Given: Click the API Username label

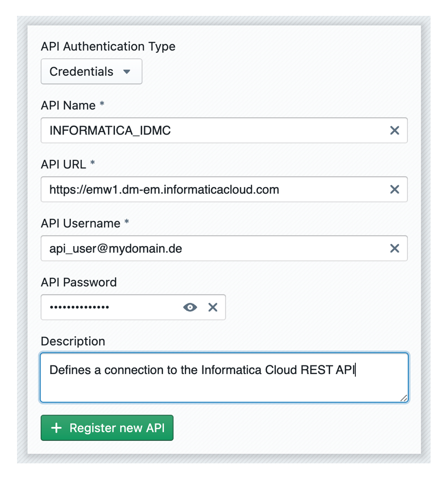Looking at the screenshot, I should pyautogui.click(x=81, y=223).
